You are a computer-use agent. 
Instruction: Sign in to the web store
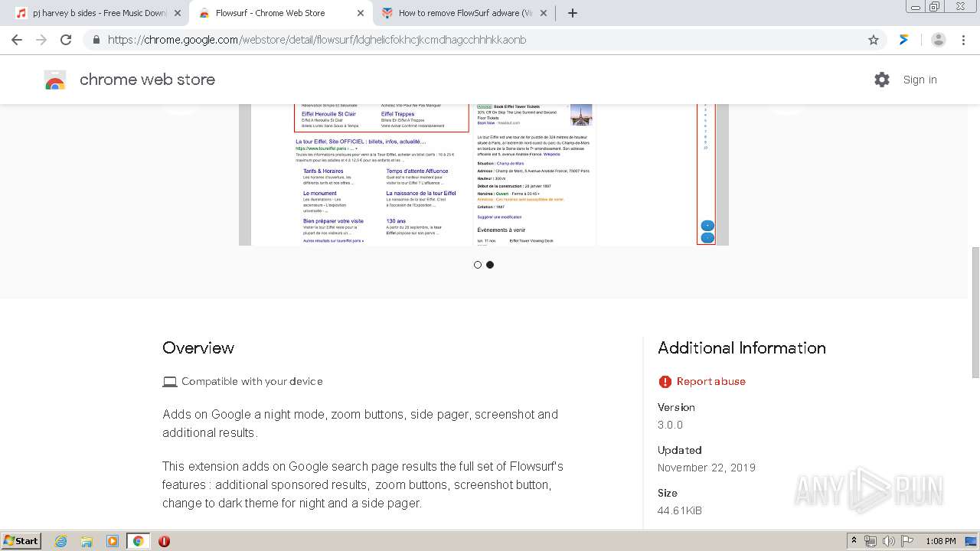(x=920, y=80)
